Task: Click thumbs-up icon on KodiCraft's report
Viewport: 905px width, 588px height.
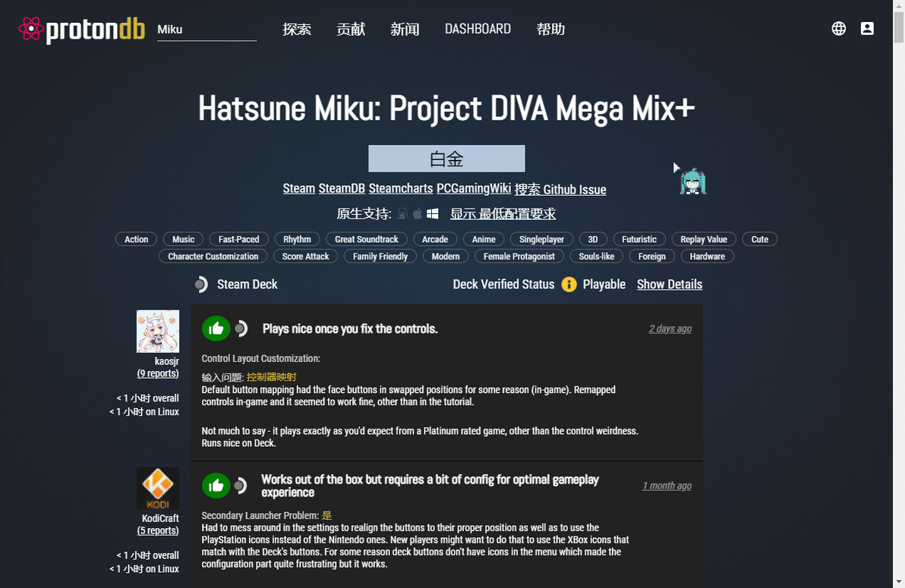Action: (x=216, y=486)
